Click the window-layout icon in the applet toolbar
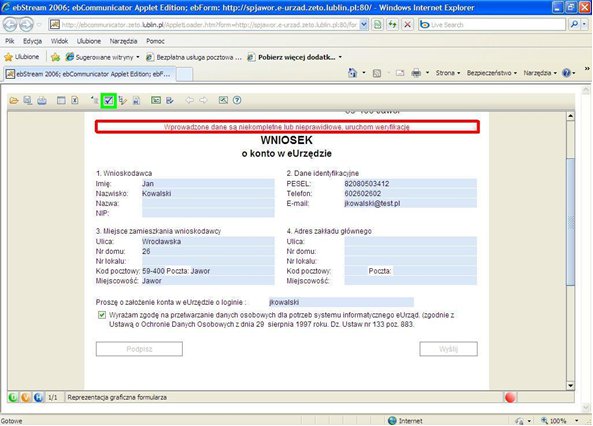The image size is (593, 426). (61, 100)
